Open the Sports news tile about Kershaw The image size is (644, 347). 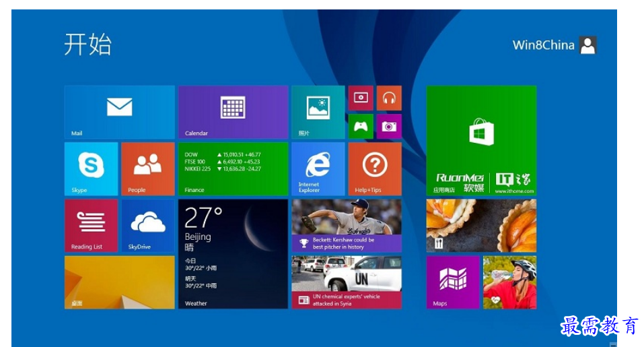(347, 225)
